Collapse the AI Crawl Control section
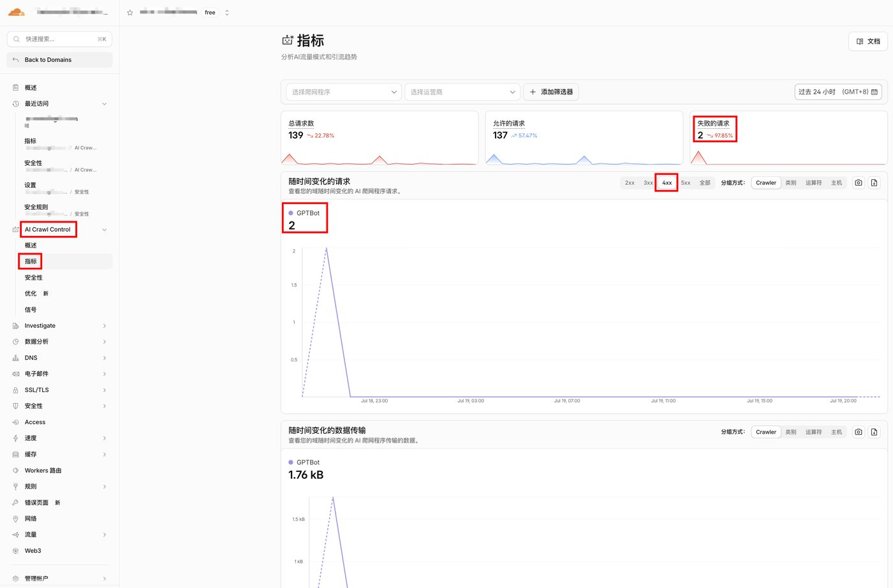This screenshot has height=588, width=893. [x=105, y=230]
